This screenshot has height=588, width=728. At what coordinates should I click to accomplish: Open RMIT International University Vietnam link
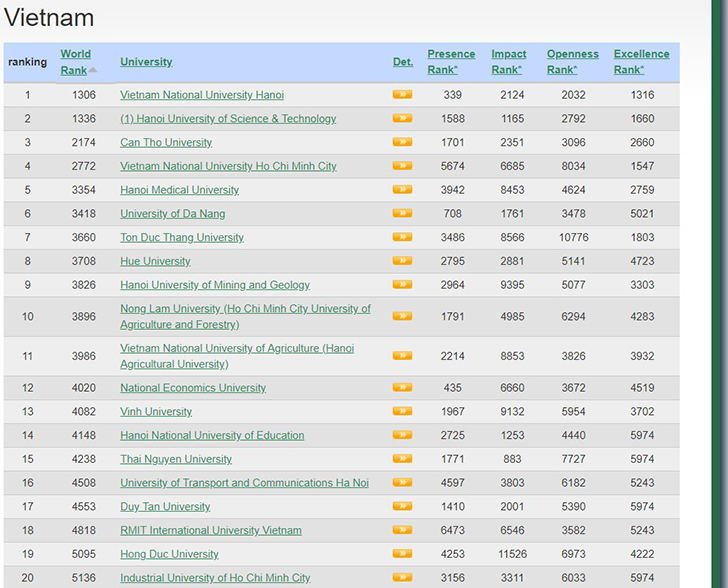pyautogui.click(x=211, y=531)
